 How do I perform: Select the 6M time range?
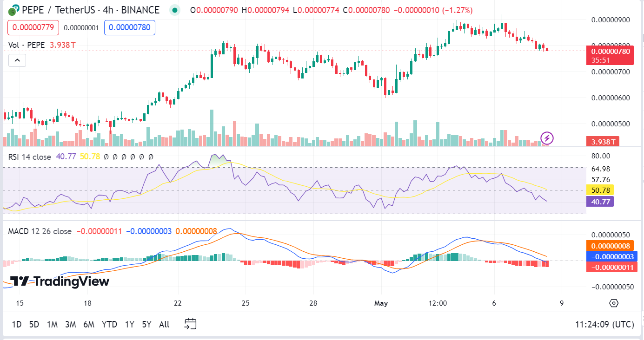pos(89,324)
